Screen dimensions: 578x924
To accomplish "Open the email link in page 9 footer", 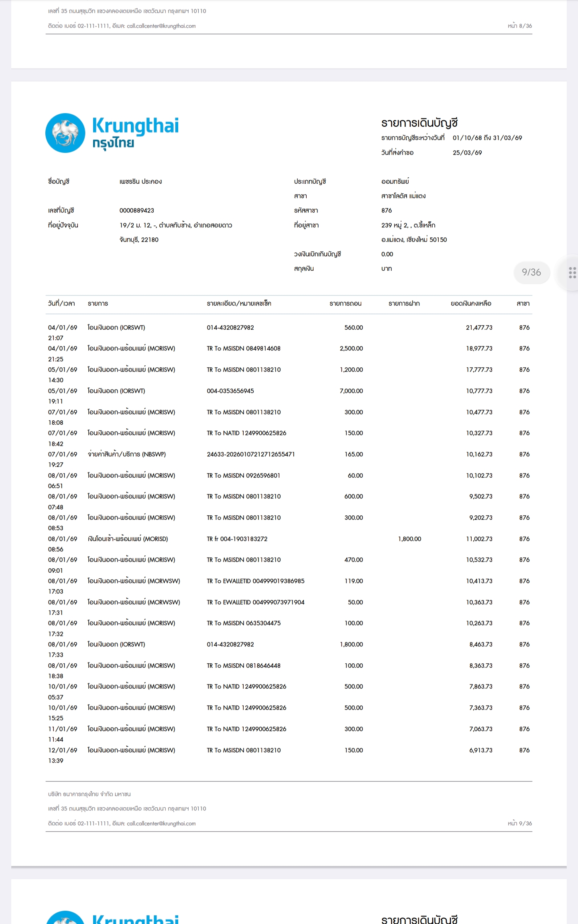I will [x=161, y=823].
